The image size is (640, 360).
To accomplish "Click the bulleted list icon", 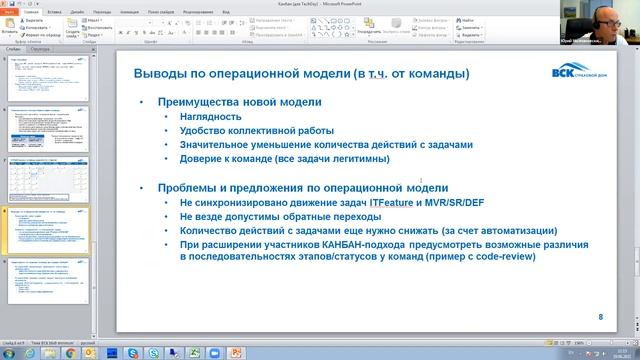I will pyautogui.click(x=199, y=23).
